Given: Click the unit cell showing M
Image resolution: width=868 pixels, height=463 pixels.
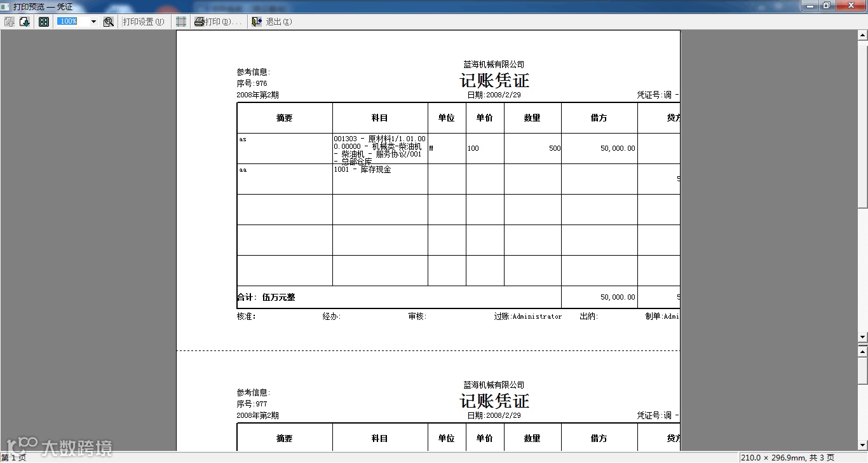Looking at the screenshot, I should coord(447,148).
